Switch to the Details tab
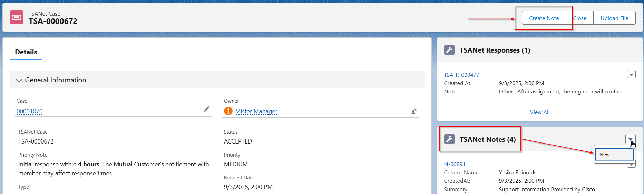644x194 pixels. click(26, 52)
